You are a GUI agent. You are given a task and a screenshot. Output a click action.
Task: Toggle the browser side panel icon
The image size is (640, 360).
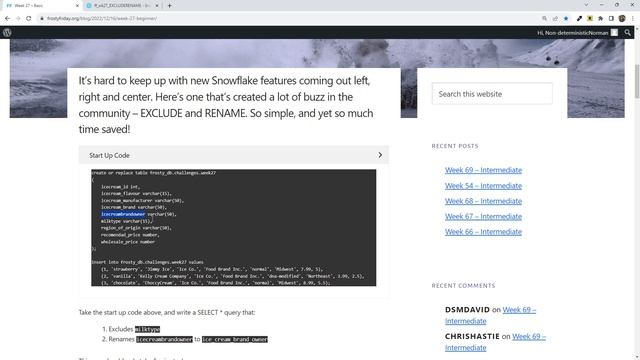(611, 18)
